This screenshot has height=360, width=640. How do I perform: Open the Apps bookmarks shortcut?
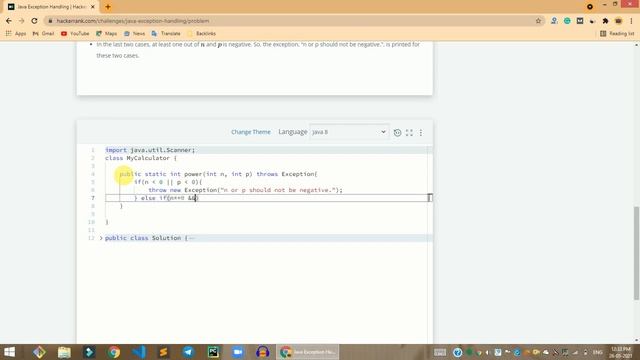(16, 33)
